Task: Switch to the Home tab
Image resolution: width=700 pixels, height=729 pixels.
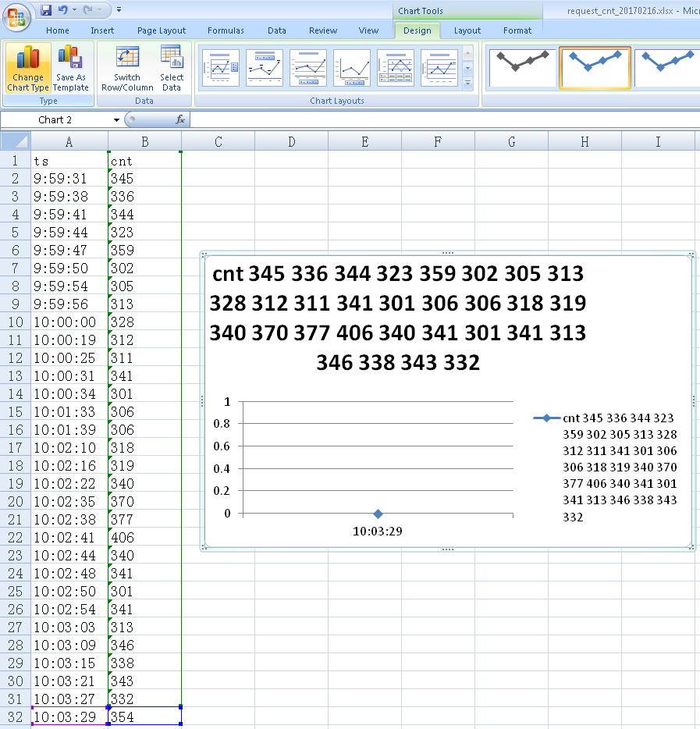Action: tap(58, 30)
